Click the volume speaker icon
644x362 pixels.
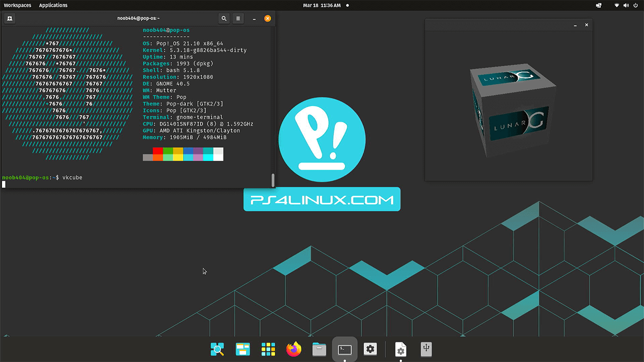click(x=626, y=6)
